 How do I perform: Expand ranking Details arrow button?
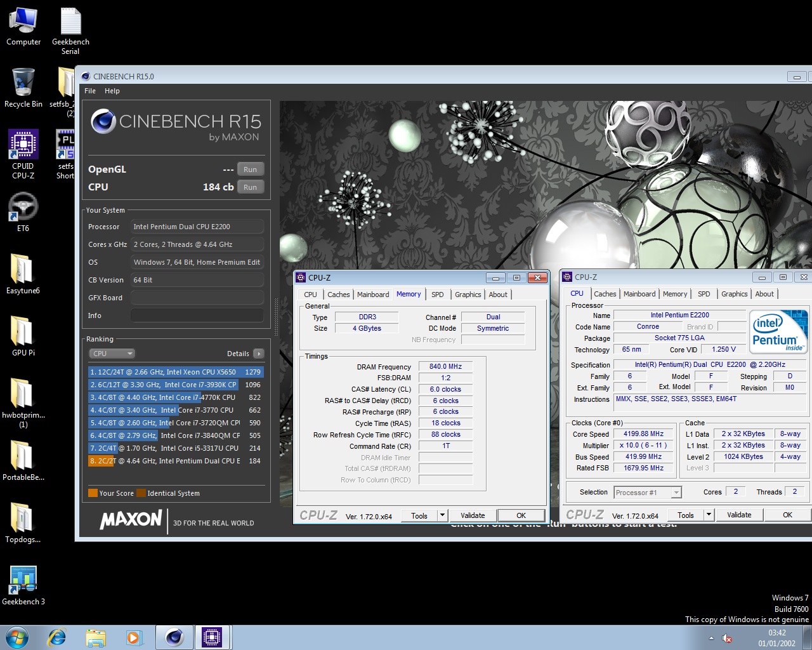(258, 354)
